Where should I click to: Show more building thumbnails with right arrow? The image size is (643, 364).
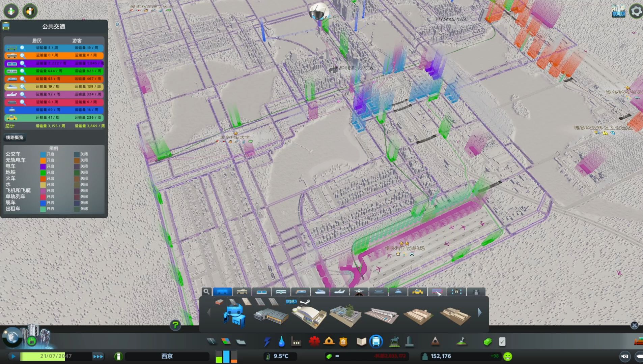480,313
